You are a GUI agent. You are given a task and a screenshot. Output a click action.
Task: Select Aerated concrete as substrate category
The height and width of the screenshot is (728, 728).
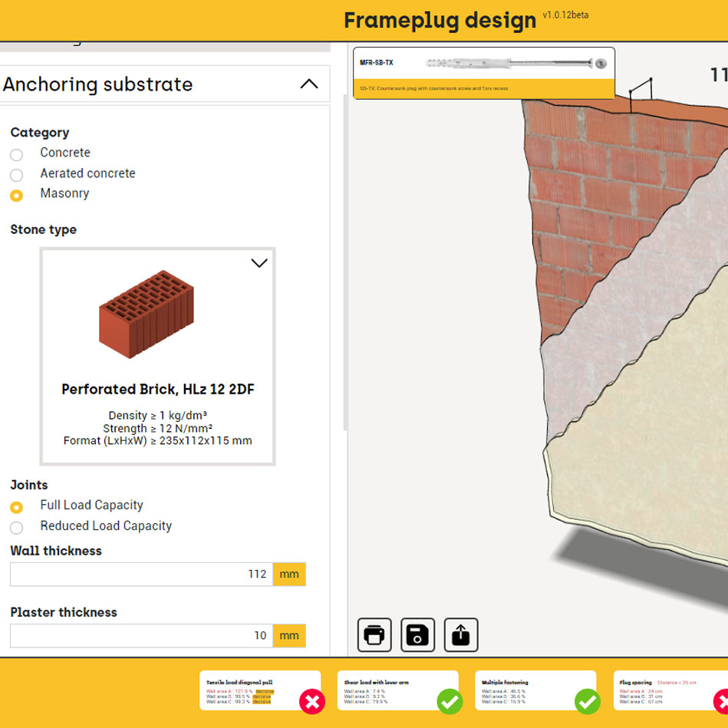[17, 176]
